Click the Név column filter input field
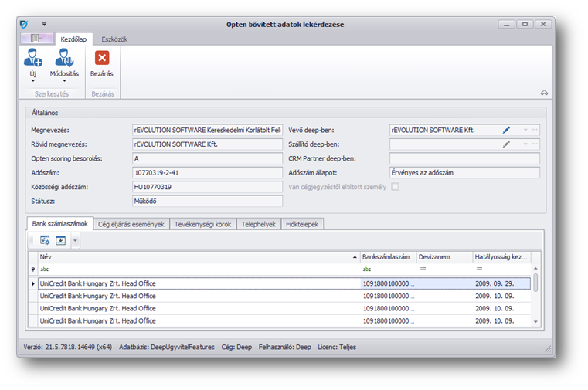The image size is (588, 390). 197,270
